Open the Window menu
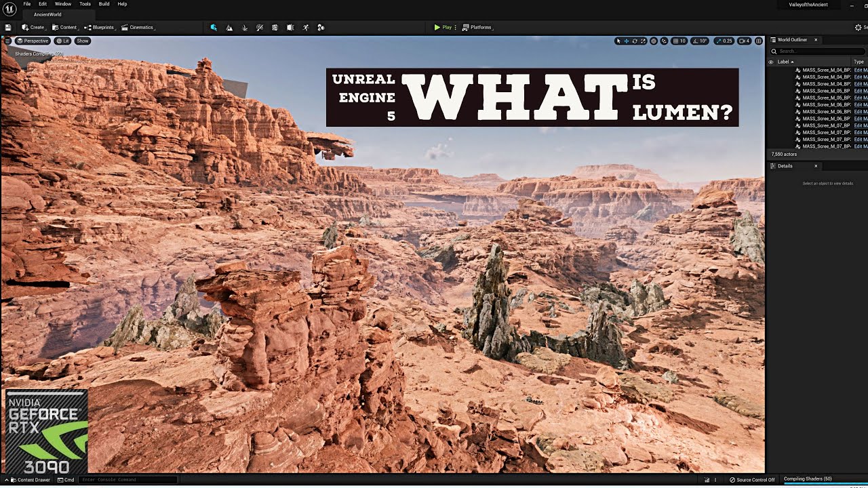The height and width of the screenshot is (488, 868). (x=63, y=4)
